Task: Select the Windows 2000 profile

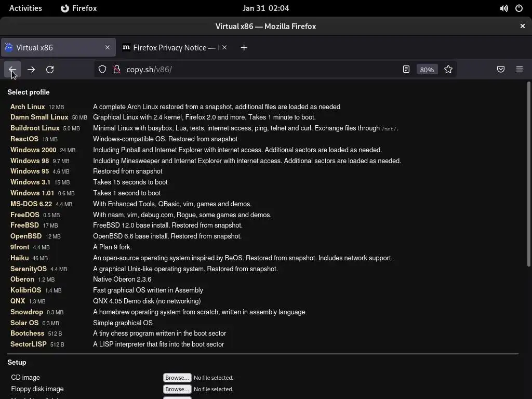Action: [33, 150]
